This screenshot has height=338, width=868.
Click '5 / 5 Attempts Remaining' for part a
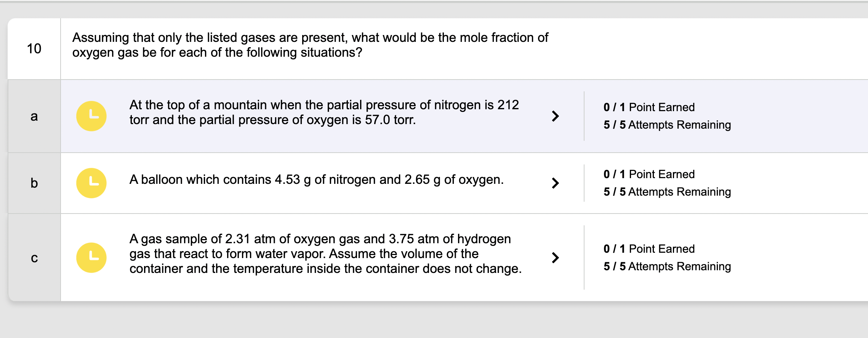pos(667,124)
